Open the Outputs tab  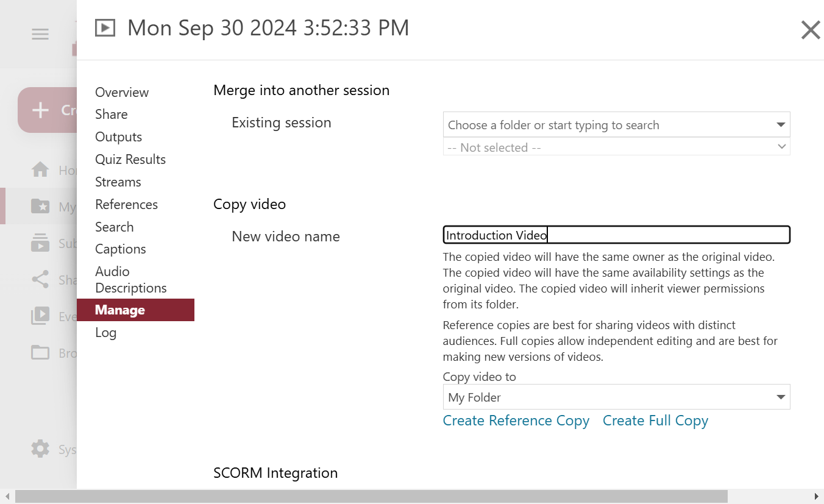click(x=118, y=137)
